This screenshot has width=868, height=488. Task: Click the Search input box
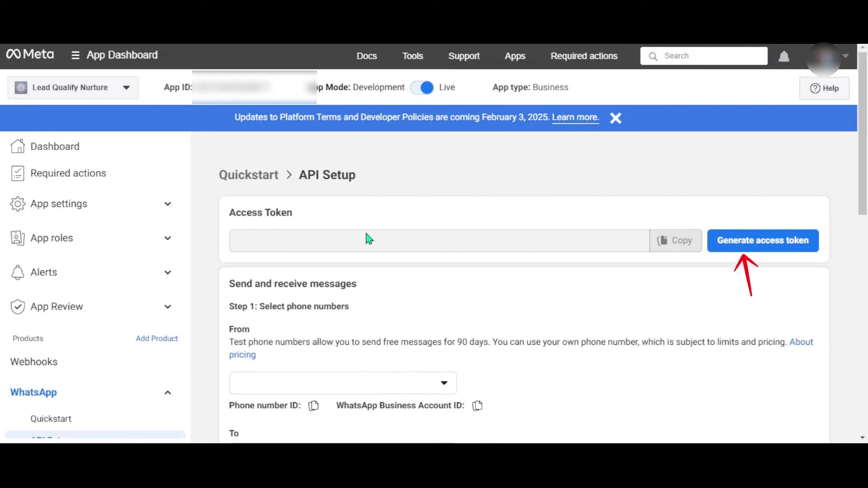click(704, 56)
